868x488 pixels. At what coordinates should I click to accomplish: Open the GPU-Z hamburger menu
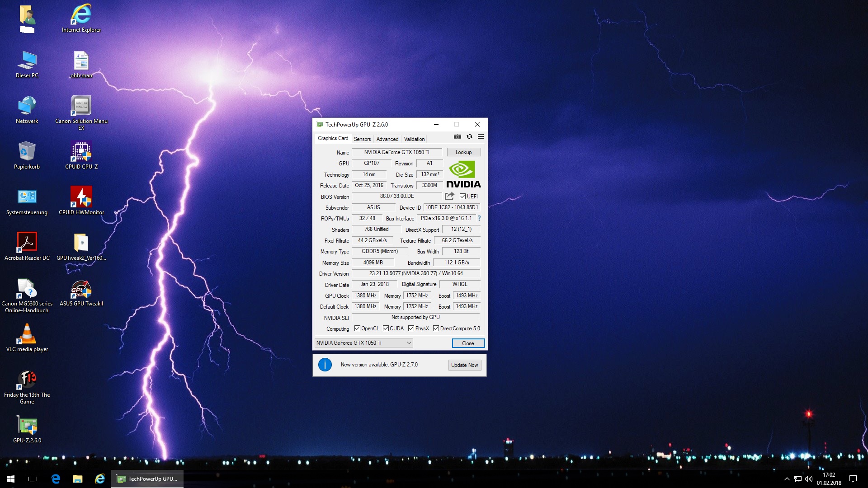481,136
